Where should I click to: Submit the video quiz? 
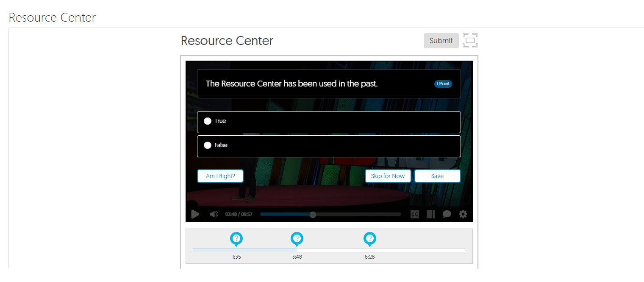click(441, 41)
